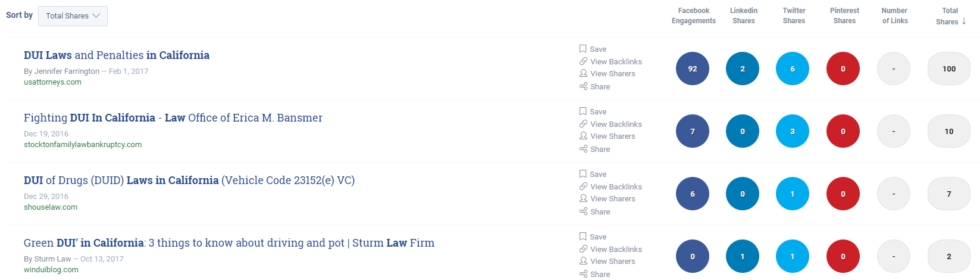View Backlinks for the usattorneys.com article

click(610, 62)
